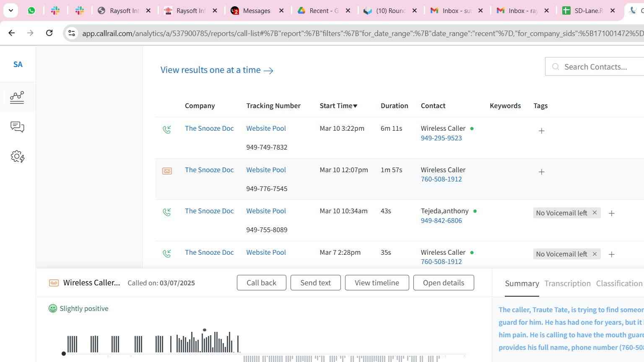This screenshot has height=362, width=644.
Task: Click the browser back arrow
Action: pyautogui.click(x=12, y=33)
